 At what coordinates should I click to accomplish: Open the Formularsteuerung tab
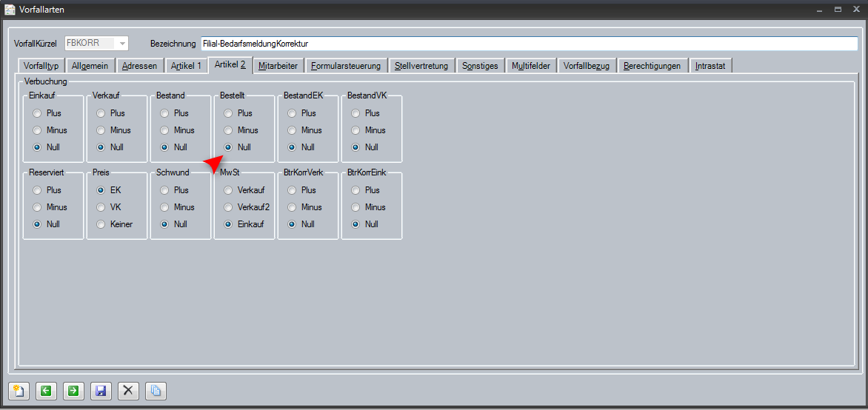point(345,66)
